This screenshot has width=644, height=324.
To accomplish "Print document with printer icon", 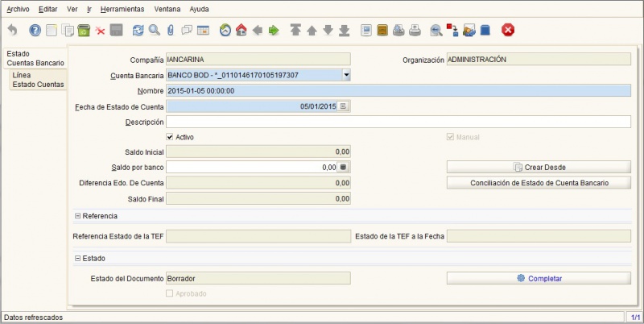I will point(415,30).
